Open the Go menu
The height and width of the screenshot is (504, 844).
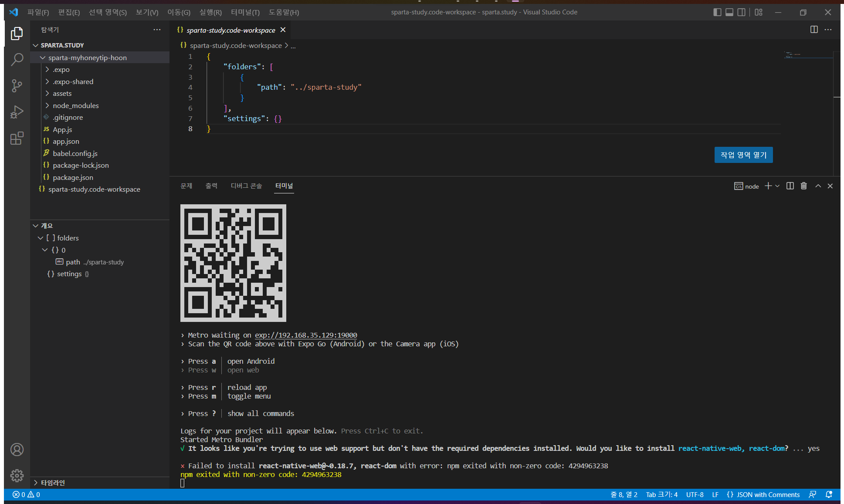click(x=179, y=12)
